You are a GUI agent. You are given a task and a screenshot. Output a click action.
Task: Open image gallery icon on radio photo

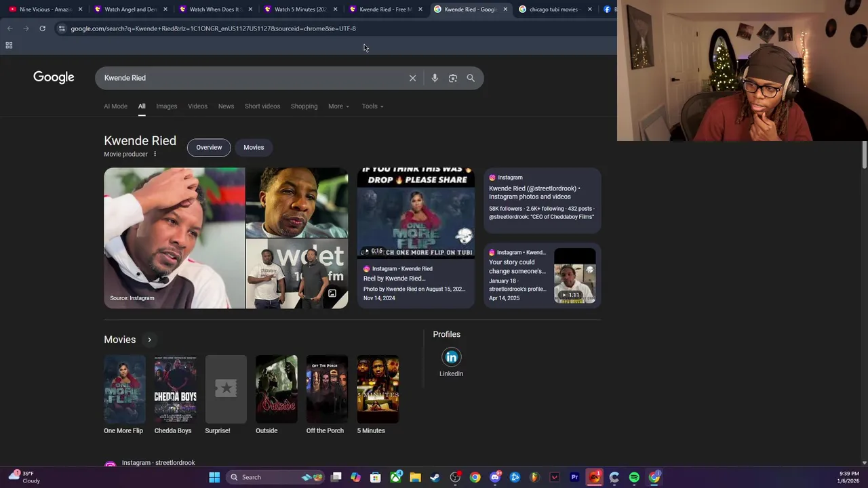click(x=332, y=293)
